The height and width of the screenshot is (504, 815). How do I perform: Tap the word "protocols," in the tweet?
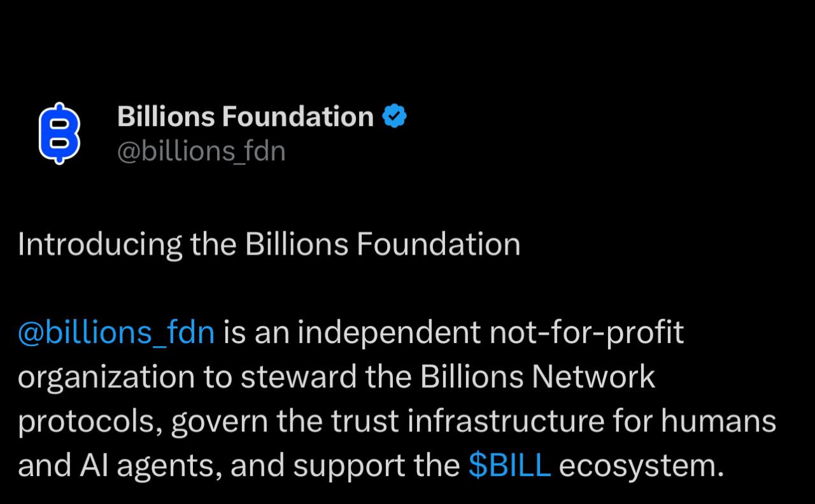pyautogui.click(x=89, y=421)
